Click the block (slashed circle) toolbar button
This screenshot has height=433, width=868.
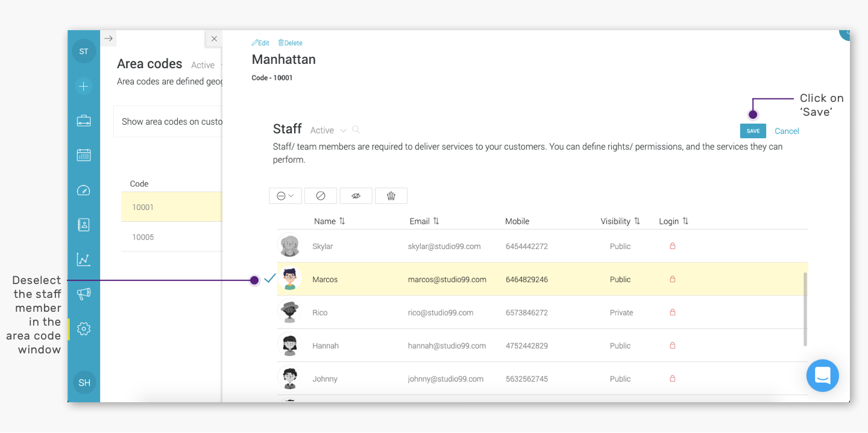321,195
